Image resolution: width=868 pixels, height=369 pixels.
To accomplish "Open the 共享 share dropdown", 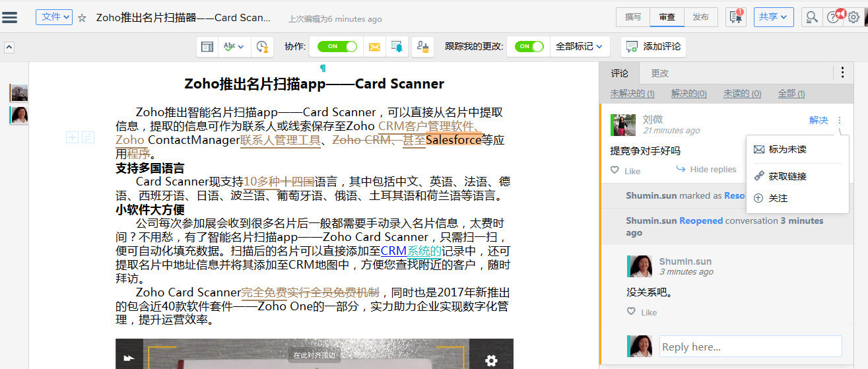I will tap(774, 17).
